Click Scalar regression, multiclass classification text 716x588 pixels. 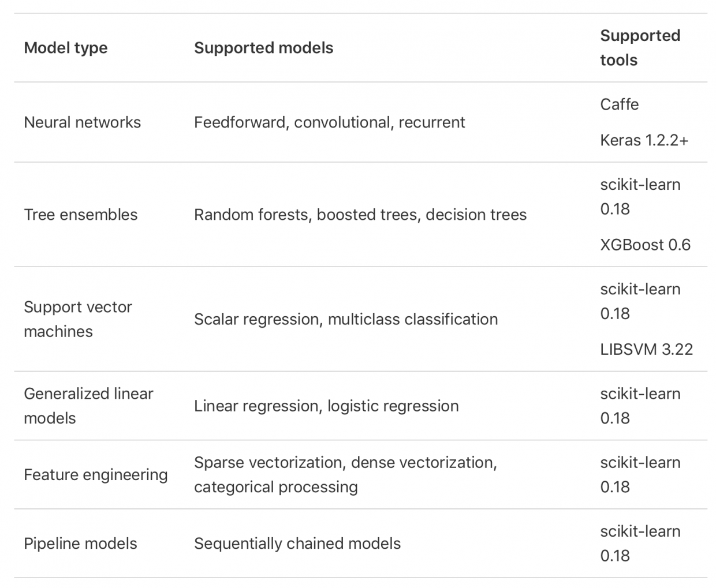(x=345, y=319)
